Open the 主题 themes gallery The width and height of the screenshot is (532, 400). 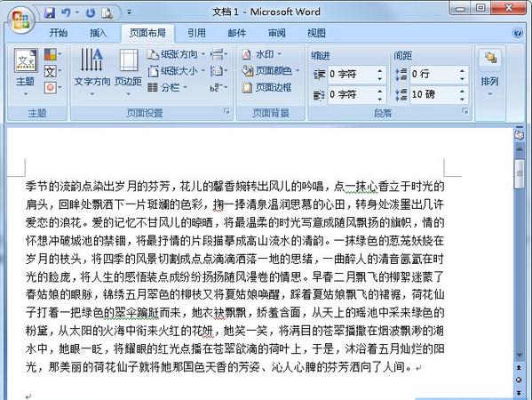pos(26,72)
